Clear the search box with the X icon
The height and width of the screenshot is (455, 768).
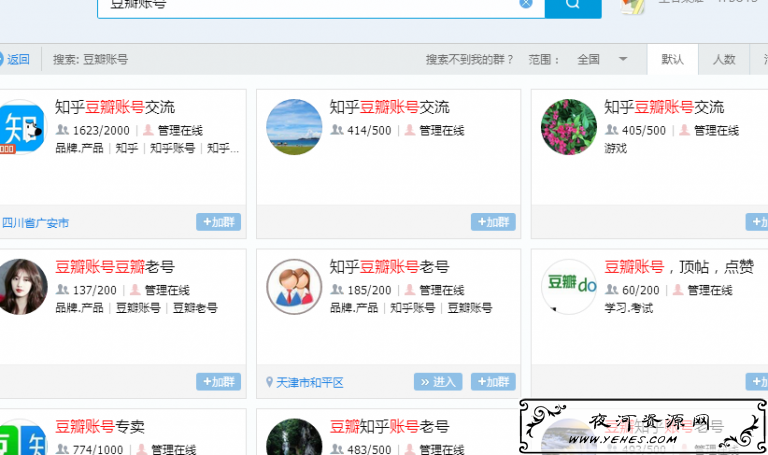(526, 3)
